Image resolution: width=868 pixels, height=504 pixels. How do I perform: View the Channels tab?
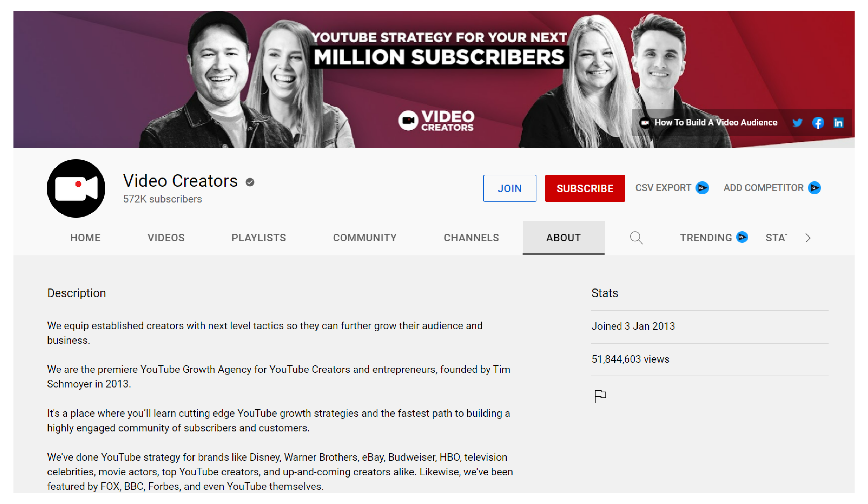point(471,238)
